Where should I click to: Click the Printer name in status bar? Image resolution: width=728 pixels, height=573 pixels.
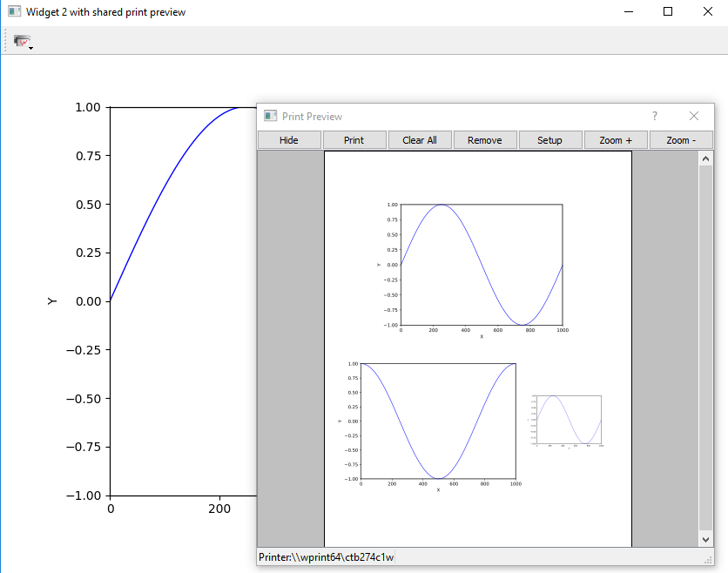(x=327, y=556)
